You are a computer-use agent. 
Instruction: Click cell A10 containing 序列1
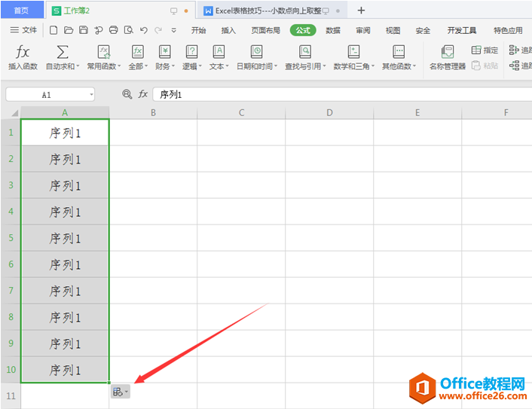65,370
